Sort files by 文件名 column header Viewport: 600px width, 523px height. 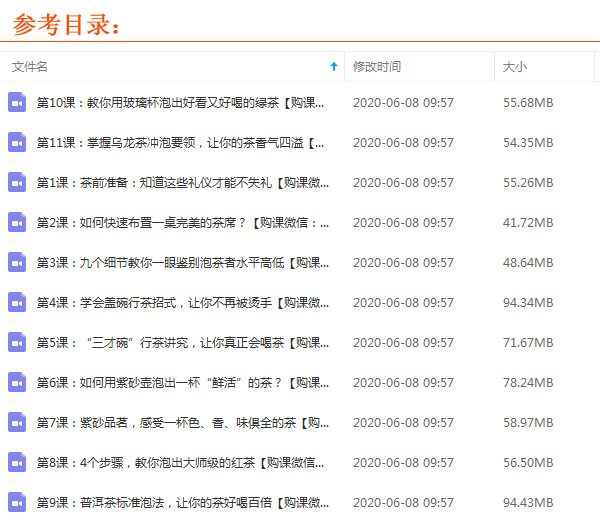pyautogui.click(x=30, y=67)
